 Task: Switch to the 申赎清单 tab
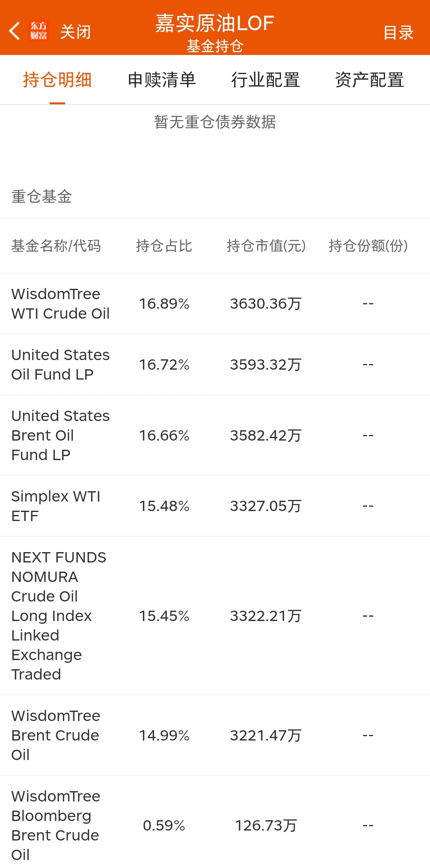[x=162, y=80]
